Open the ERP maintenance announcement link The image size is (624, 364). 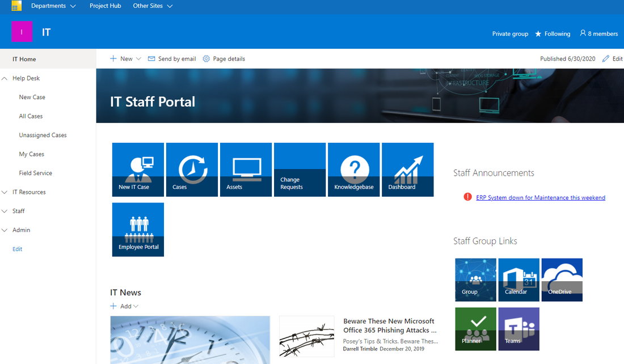(540, 197)
